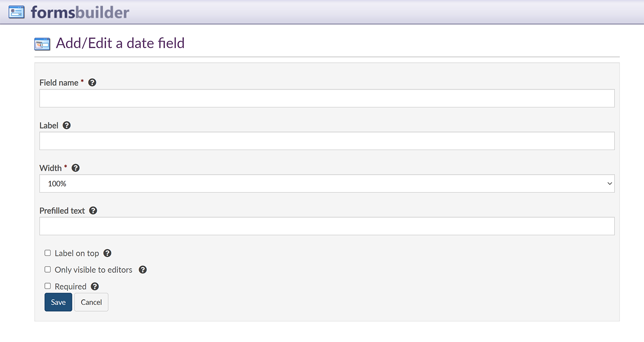
Task: Show the Label help tooltip icon
Action: (x=67, y=125)
